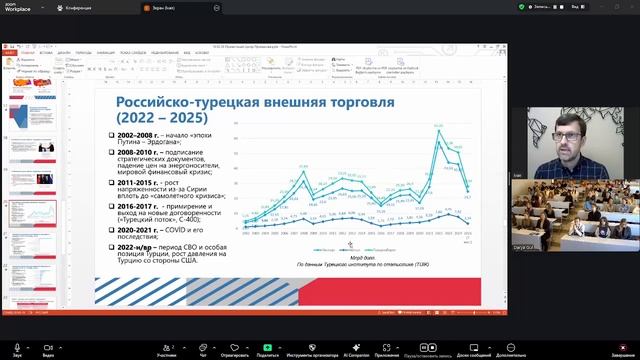
Task: Click the presenter's video tile
Action: pos(575,143)
